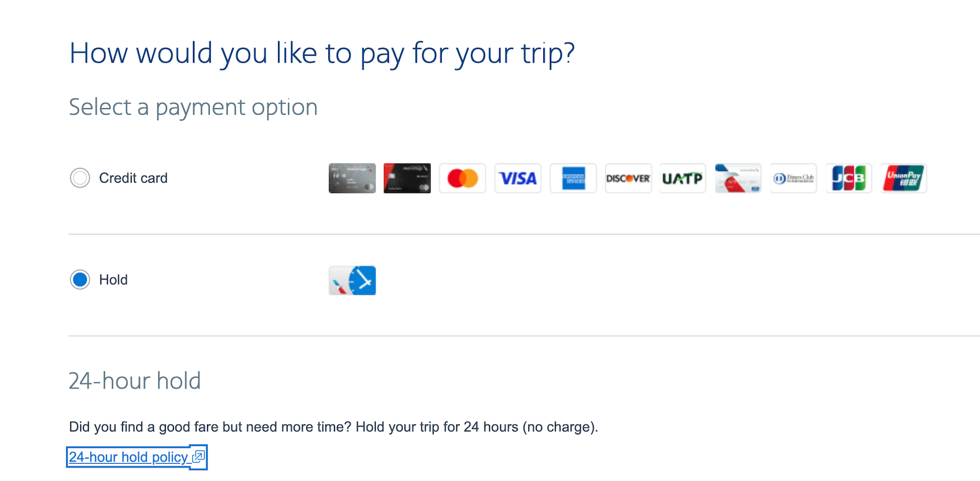The width and height of the screenshot is (980, 481).
Task: Click the Diners Club International icon
Action: [793, 178]
